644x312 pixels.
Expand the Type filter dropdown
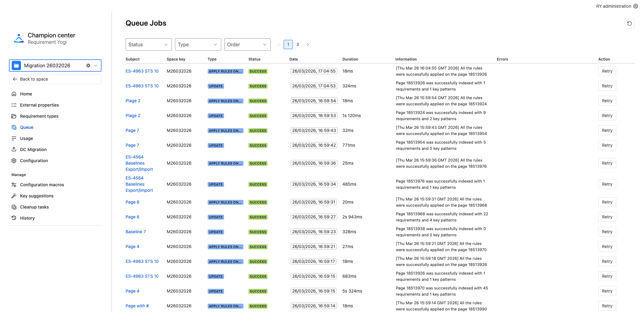(x=198, y=44)
